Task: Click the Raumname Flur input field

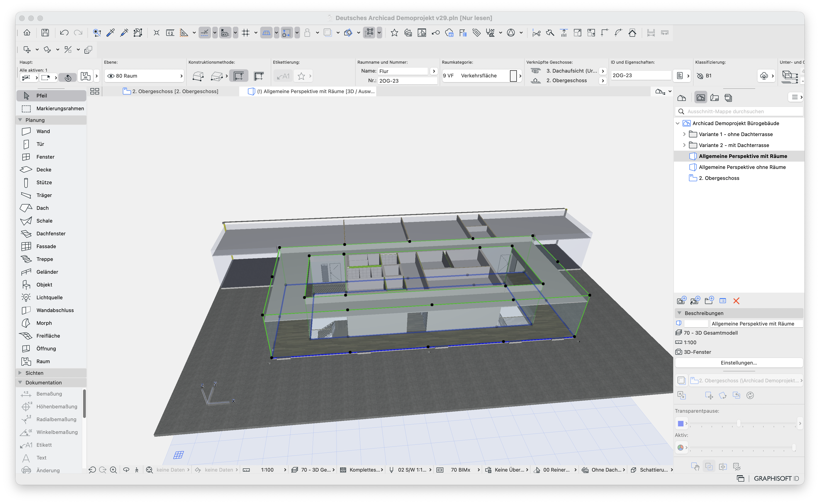Action: click(x=403, y=71)
